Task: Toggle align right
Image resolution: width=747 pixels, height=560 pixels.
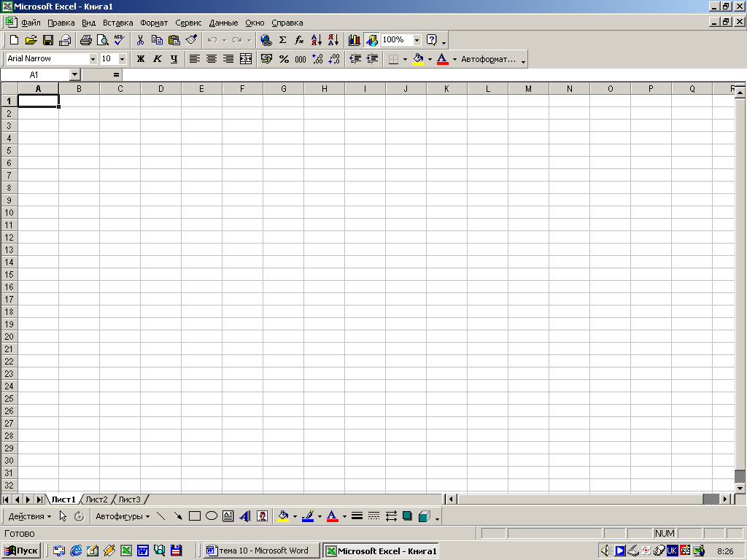Action: [228, 59]
